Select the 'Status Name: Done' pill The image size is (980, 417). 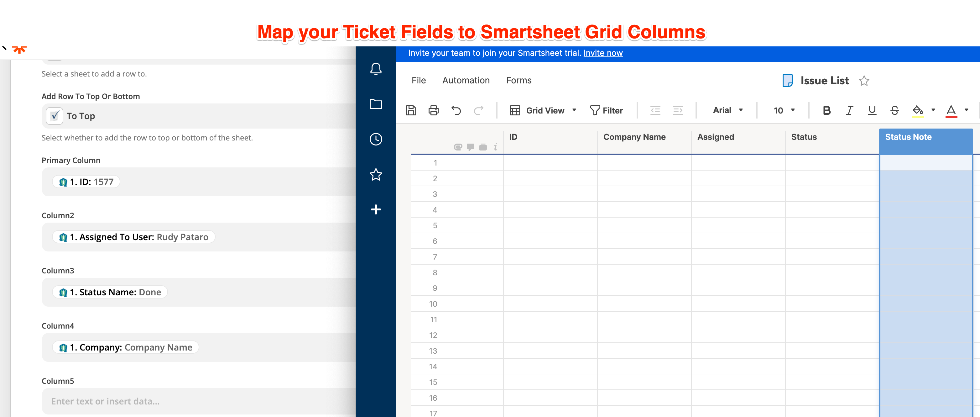point(110,292)
